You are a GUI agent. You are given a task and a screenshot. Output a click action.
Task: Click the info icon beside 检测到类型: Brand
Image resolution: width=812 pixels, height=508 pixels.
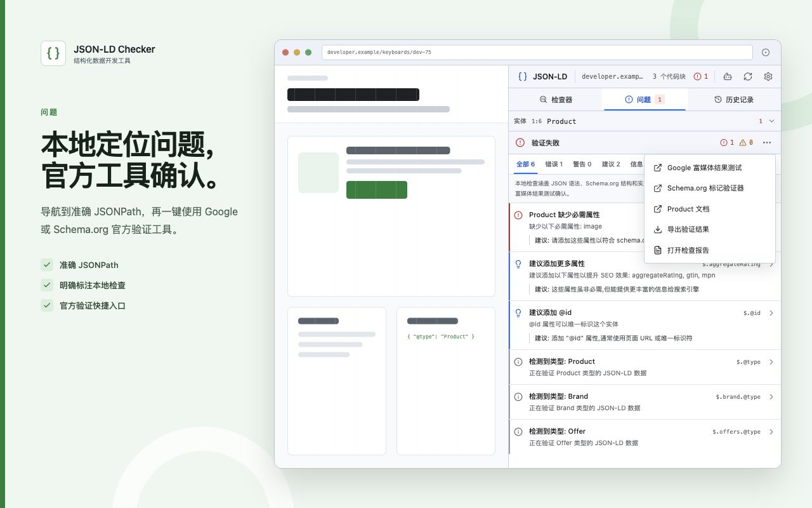[x=518, y=397]
